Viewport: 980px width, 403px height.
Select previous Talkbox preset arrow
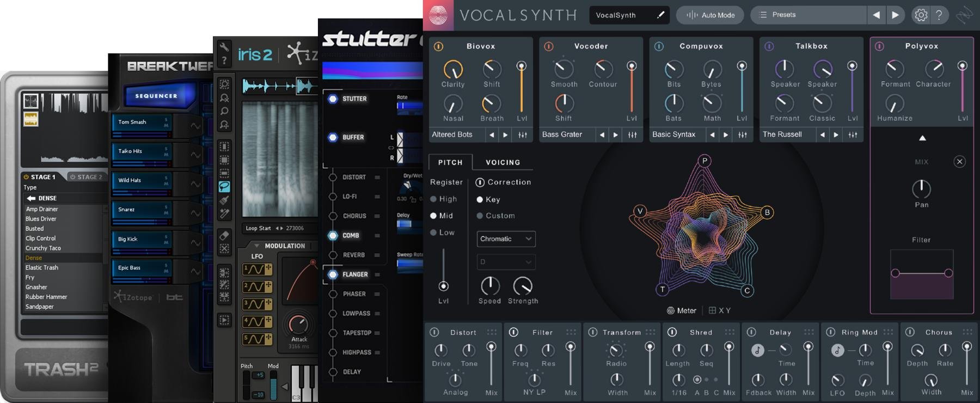[822, 135]
